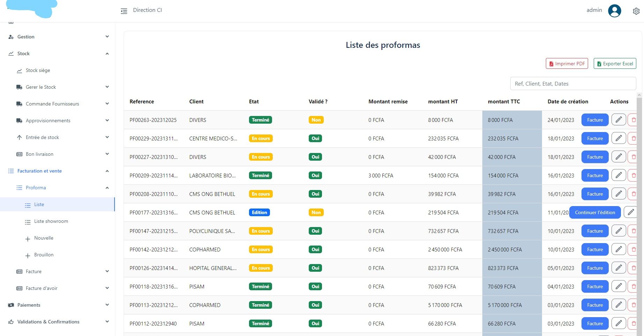Select Nouvelle proforma menu item

click(x=44, y=238)
